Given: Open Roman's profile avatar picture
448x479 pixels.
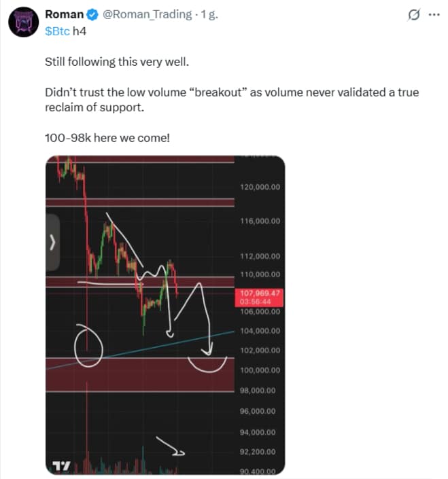Looking at the screenshot, I should [x=22, y=21].
